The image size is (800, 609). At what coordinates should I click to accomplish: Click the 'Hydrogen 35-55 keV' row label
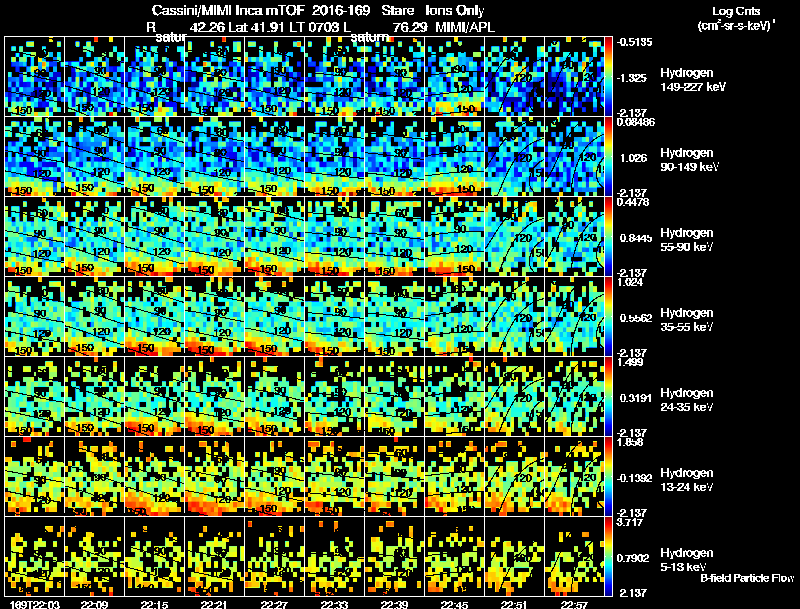point(687,320)
